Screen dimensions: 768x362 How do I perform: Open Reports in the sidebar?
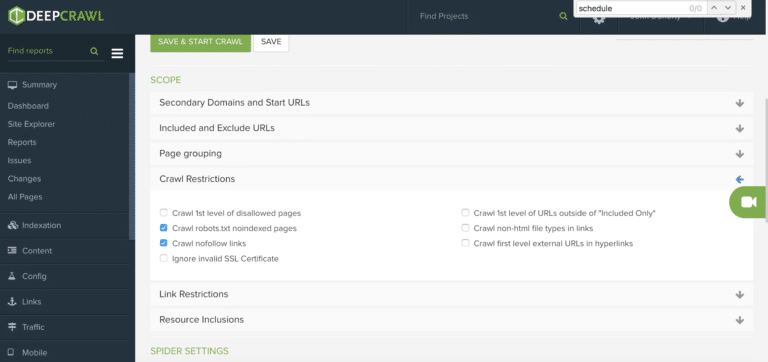(22, 143)
